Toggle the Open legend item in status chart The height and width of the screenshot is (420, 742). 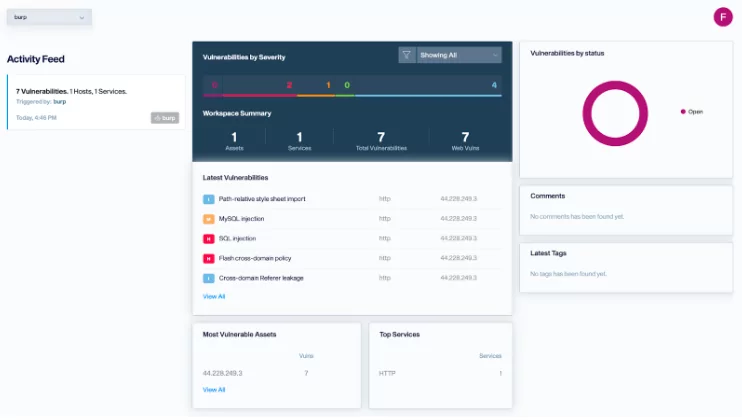pos(691,112)
